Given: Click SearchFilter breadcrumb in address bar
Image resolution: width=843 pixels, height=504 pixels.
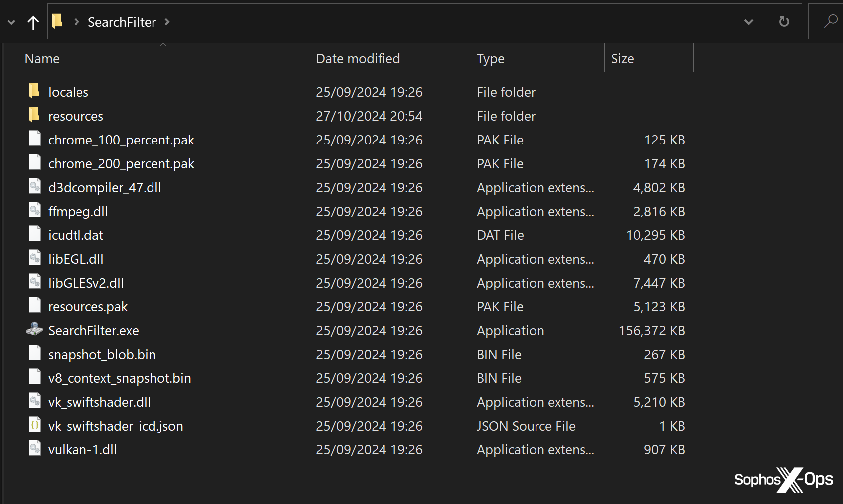Looking at the screenshot, I should (x=122, y=22).
